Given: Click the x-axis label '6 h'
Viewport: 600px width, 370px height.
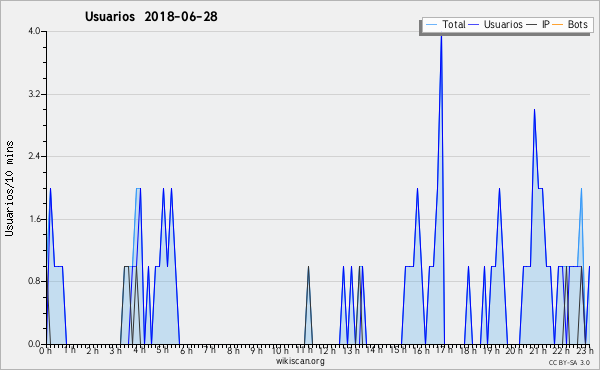Looking at the screenshot, I should (186, 350).
